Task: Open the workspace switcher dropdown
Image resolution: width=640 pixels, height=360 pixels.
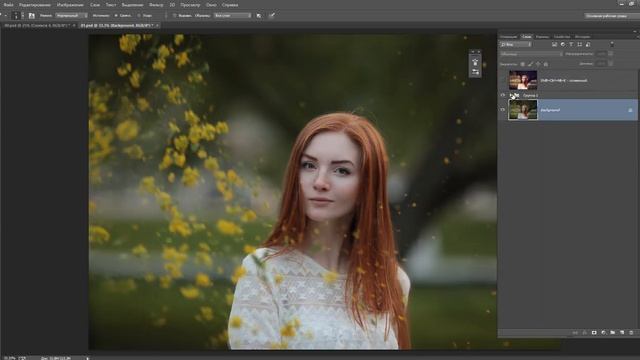Action: (611, 16)
